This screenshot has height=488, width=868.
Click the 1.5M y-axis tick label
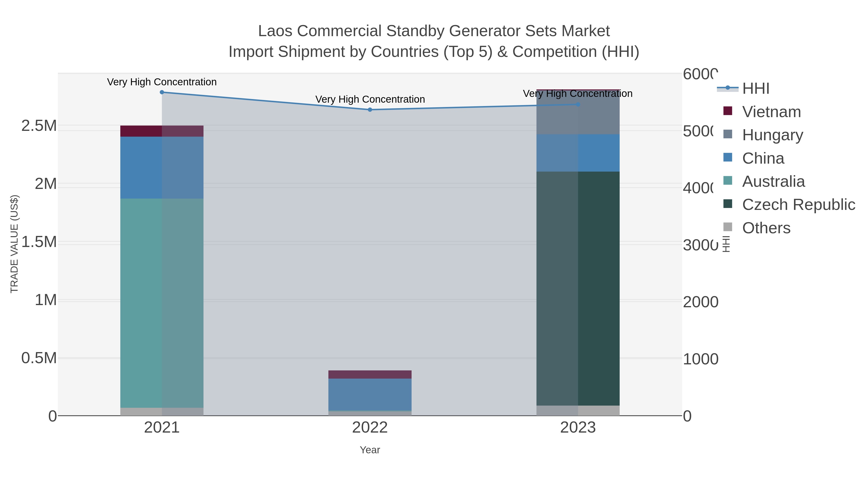pyautogui.click(x=39, y=242)
